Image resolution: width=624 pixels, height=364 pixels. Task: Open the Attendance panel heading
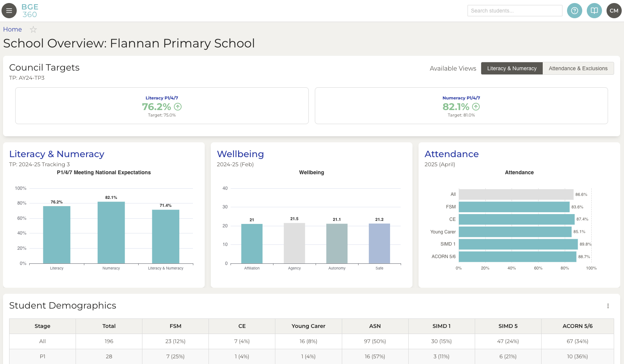(452, 154)
